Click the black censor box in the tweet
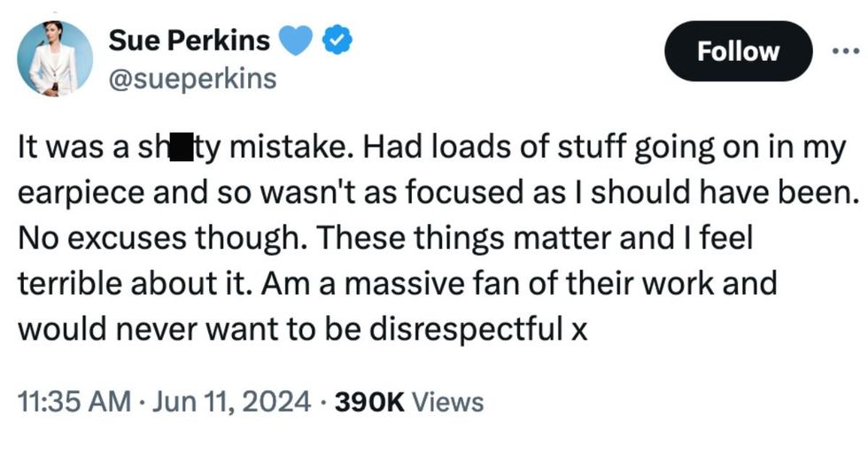Image resolution: width=868 pixels, height=454 pixels. 181,147
